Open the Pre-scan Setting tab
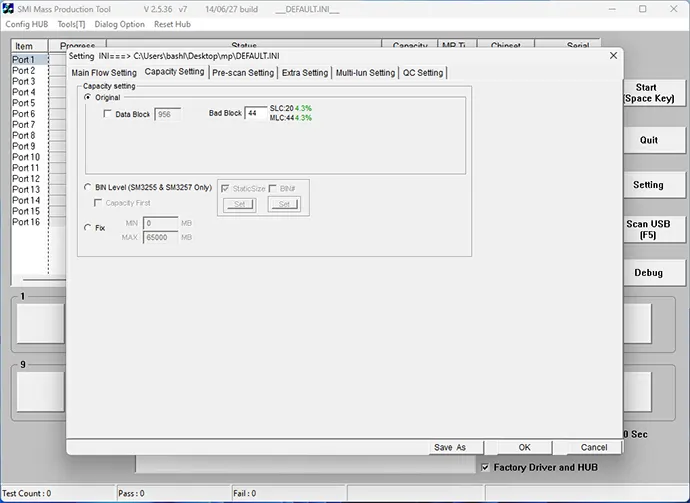 pos(243,73)
